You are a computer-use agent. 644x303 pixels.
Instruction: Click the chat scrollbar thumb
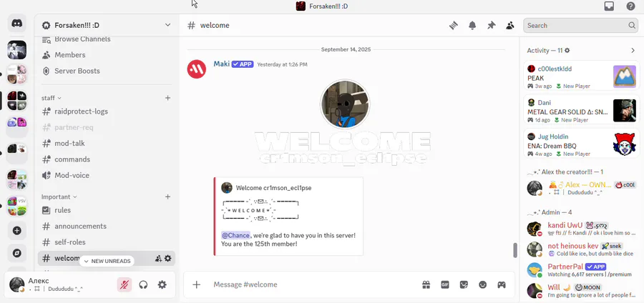515,251
